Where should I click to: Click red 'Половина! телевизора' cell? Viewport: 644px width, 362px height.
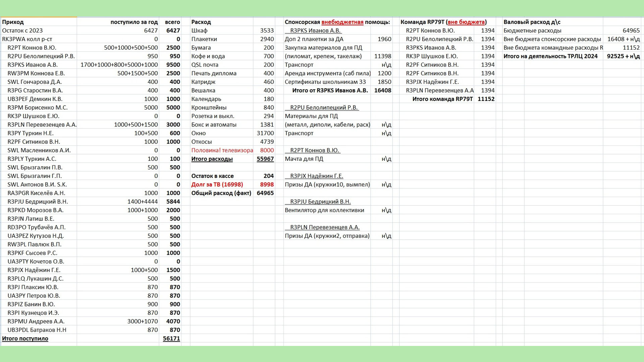click(x=222, y=150)
